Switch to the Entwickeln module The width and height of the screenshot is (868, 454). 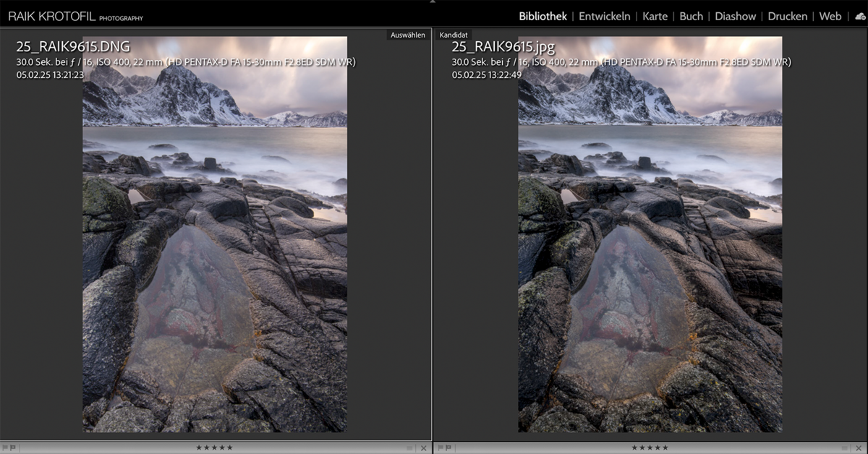click(x=604, y=16)
